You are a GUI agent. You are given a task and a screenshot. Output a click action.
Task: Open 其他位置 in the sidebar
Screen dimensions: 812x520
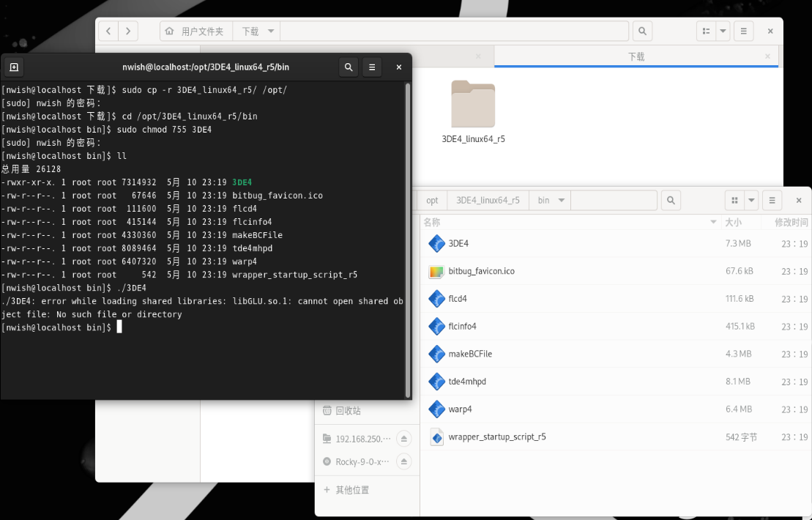(351, 489)
